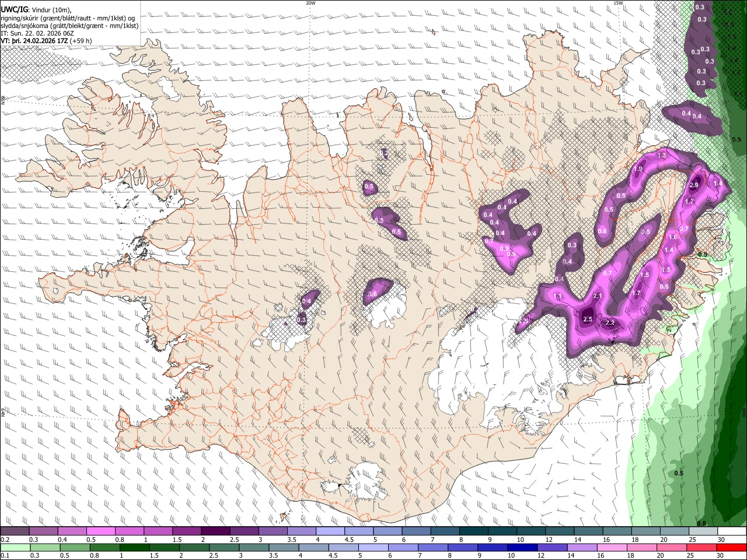Select white top legend swatch after 30
This screenshot has width=747, height=560.
click(x=732, y=531)
